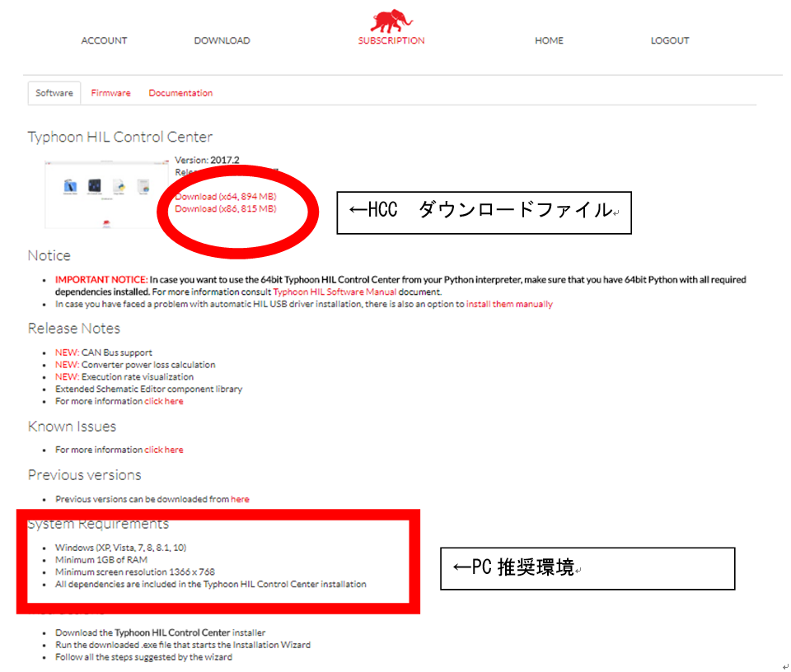Image resolution: width=791 pixels, height=672 pixels.
Task: Click 'here' link for previous versions
Action: [x=240, y=499]
